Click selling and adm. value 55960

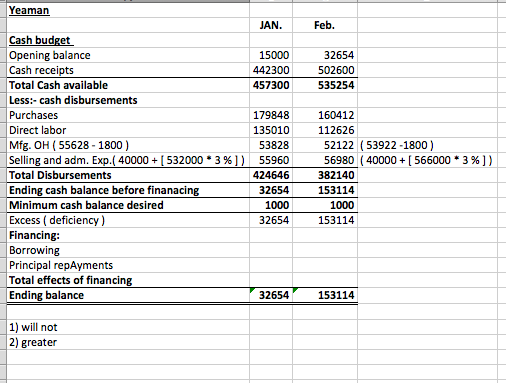tap(271, 160)
